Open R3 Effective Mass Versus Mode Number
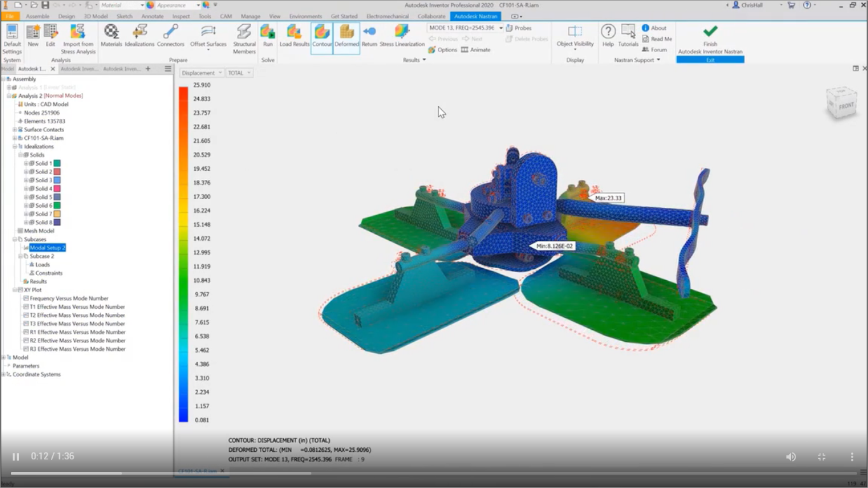 (78, 349)
